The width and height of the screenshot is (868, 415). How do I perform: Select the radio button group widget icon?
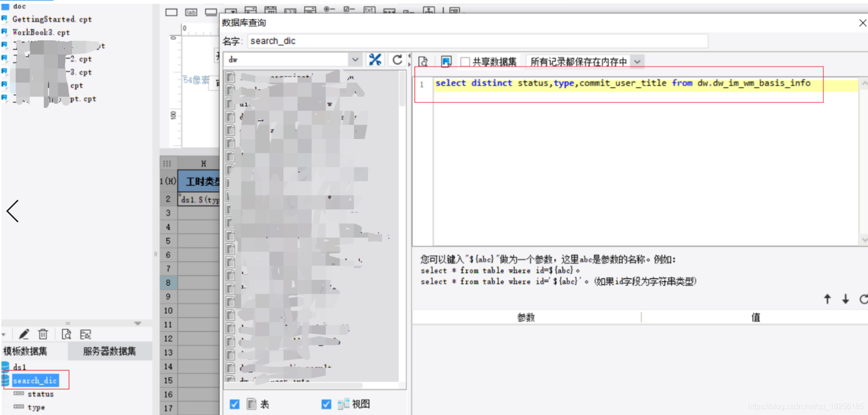click(x=329, y=9)
